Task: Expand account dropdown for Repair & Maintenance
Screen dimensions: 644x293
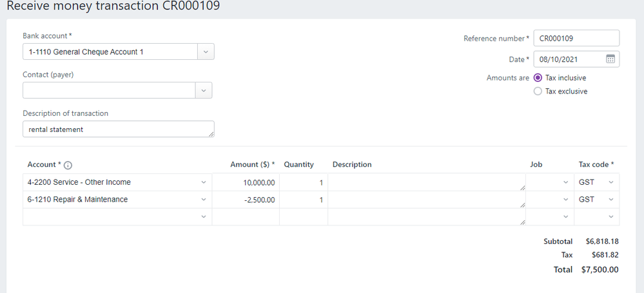Action: [x=204, y=200]
